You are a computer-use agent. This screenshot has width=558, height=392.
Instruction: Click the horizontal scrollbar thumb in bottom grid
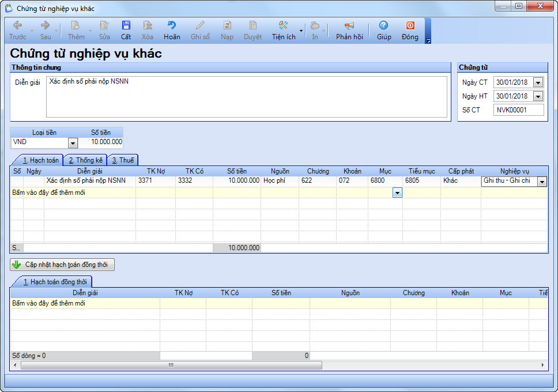[171, 365]
